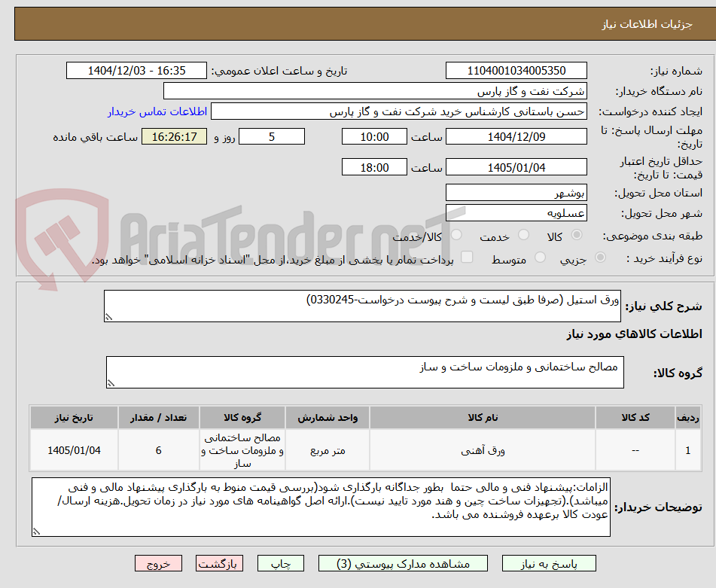This screenshot has width=716, height=588.
Task: Click the پاسخ به نیاز button
Action: coord(549,563)
